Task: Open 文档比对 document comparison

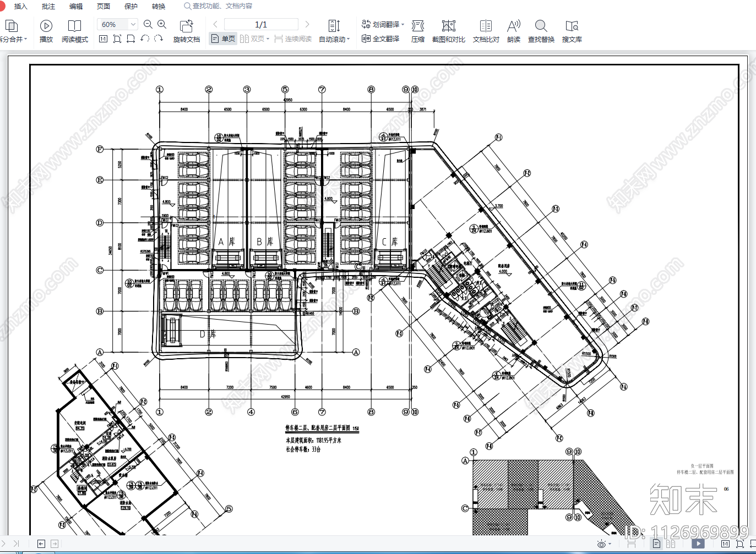Action: click(x=486, y=31)
